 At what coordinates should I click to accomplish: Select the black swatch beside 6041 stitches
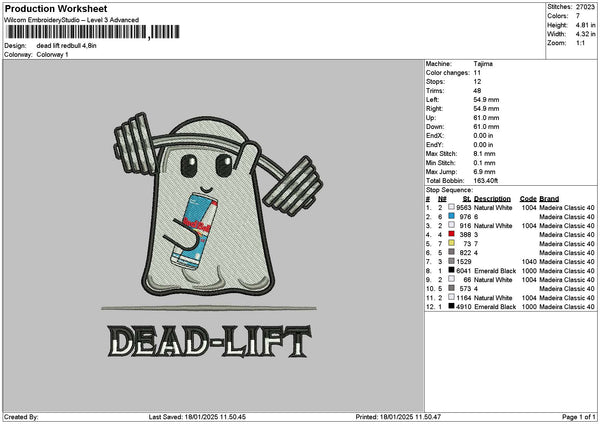pos(452,270)
